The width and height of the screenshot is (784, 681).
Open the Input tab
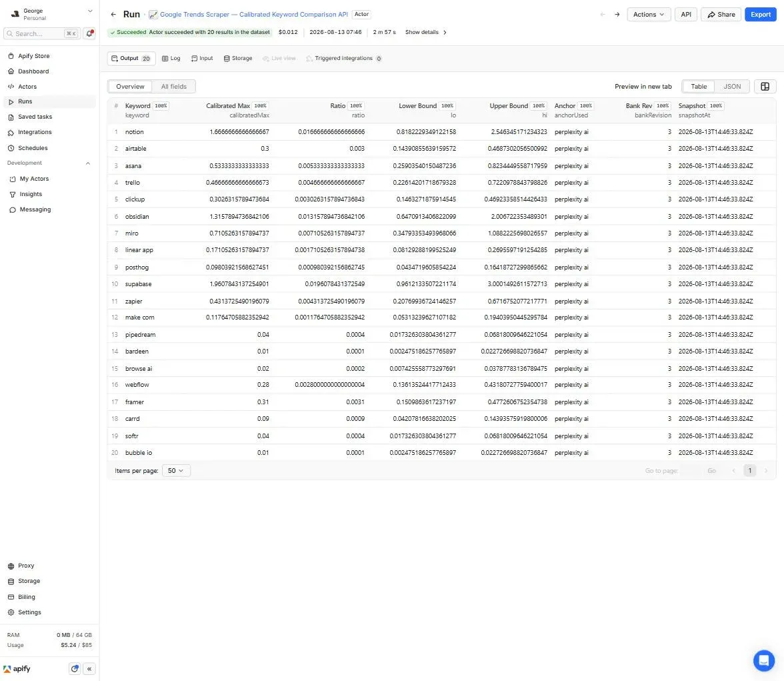pos(202,59)
